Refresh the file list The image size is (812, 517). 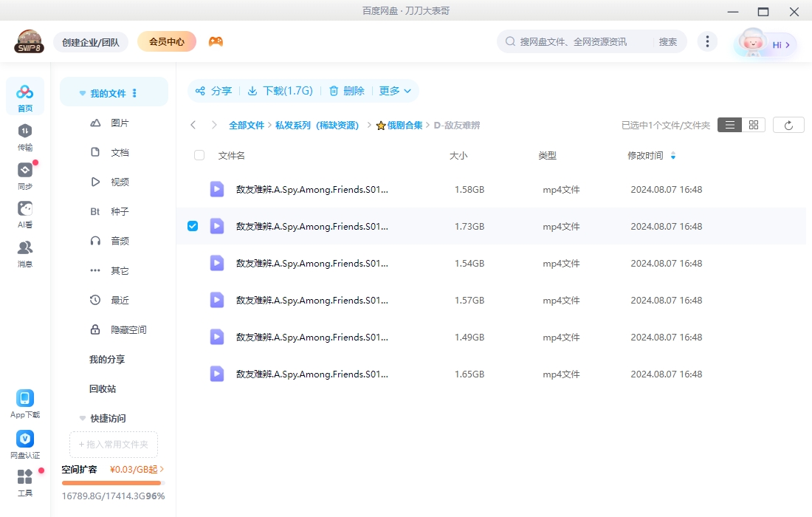[788, 124]
